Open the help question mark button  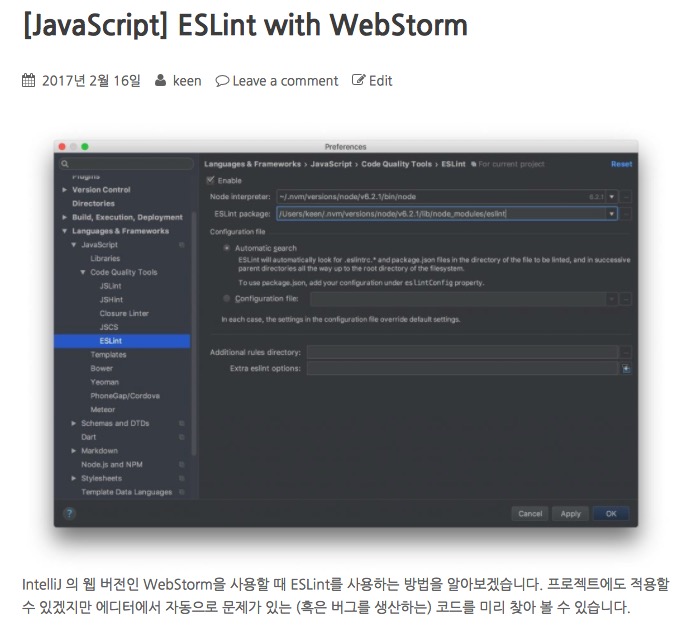70,513
